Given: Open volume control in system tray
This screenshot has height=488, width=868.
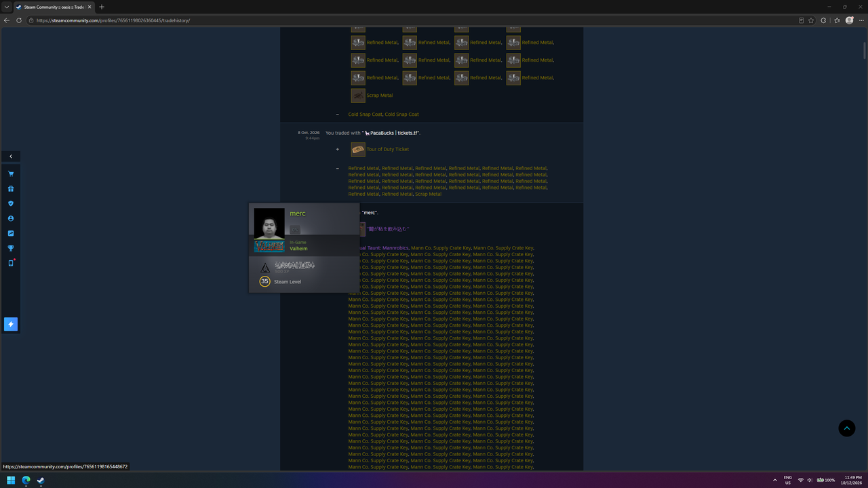Looking at the screenshot, I should 810,481.
